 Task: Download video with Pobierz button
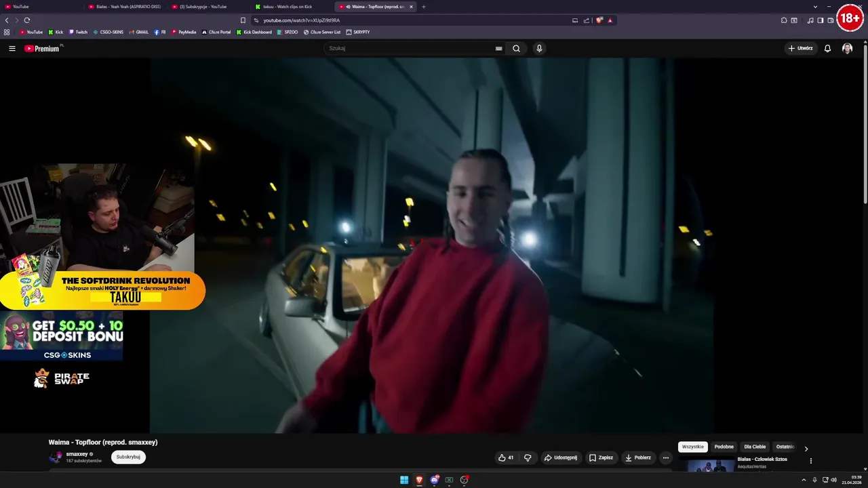(638, 457)
